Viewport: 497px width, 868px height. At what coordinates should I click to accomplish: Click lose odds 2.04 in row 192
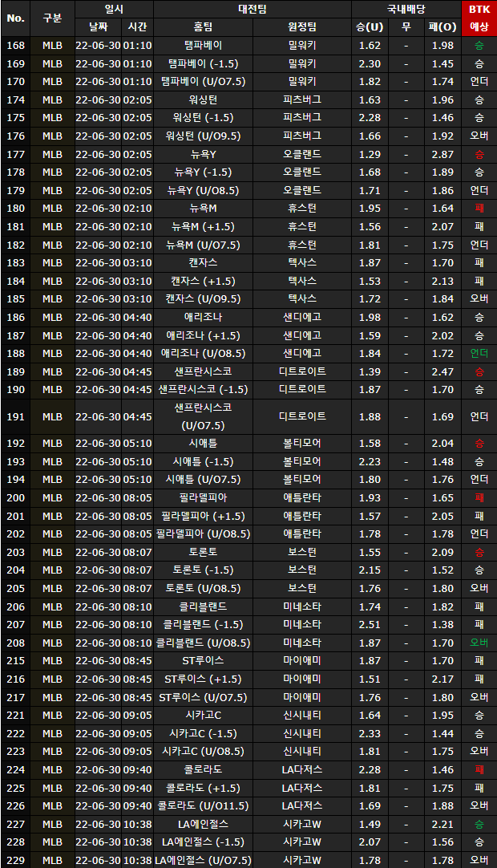point(442,444)
